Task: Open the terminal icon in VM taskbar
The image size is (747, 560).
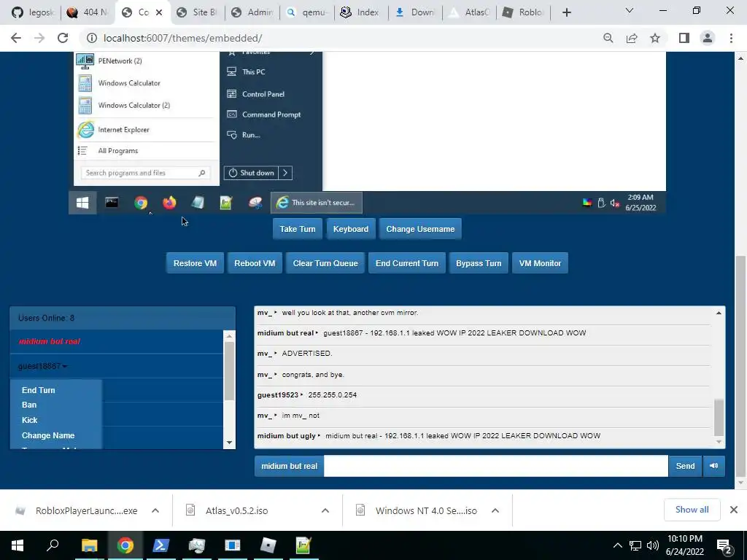Action: 112,203
